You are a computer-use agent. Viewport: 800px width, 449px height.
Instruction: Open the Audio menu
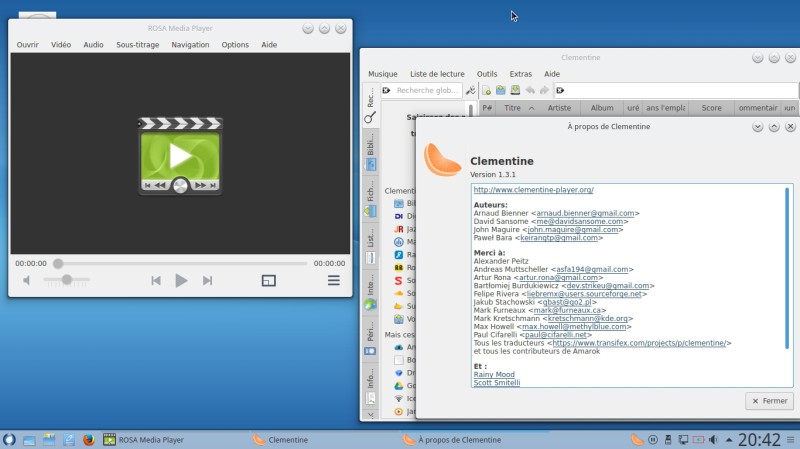coord(93,44)
